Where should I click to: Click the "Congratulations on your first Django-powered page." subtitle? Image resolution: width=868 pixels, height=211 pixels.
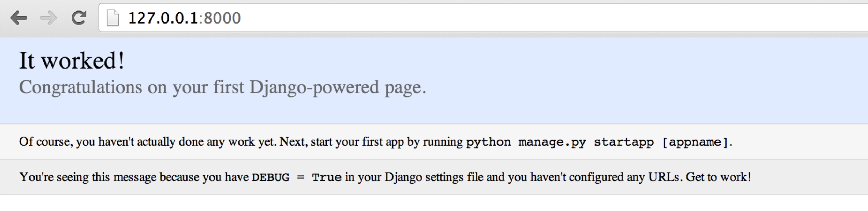click(223, 88)
